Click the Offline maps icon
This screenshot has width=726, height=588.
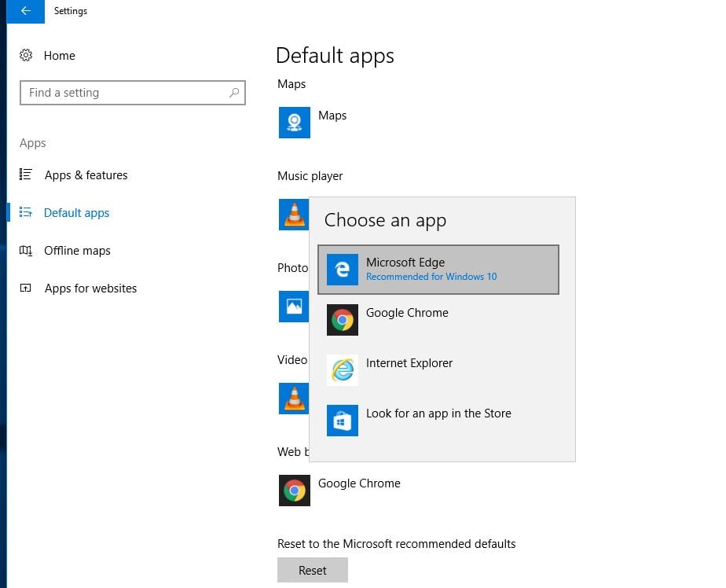(25, 251)
